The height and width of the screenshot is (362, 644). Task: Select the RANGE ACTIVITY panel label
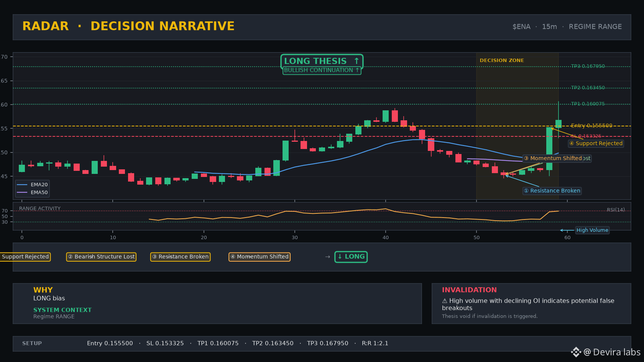40,208
